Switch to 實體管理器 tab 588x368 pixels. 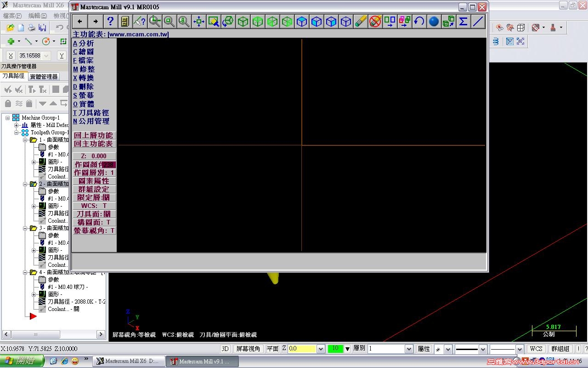tap(44, 76)
